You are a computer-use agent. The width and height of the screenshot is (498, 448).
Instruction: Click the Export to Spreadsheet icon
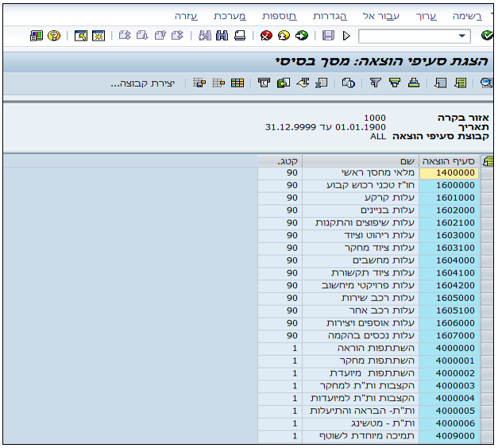(322, 83)
